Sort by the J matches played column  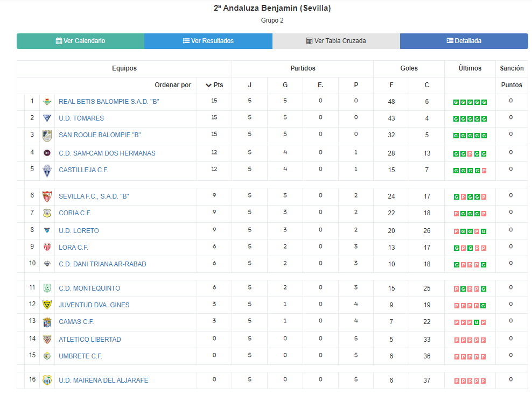pyautogui.click(x=249, y=85)
